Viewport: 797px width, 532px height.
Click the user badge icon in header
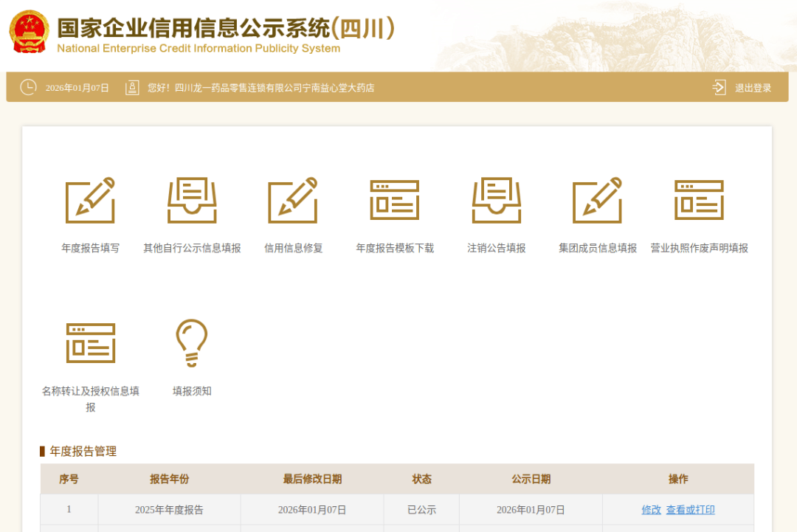pyautogui.click(x=133, y=87)
